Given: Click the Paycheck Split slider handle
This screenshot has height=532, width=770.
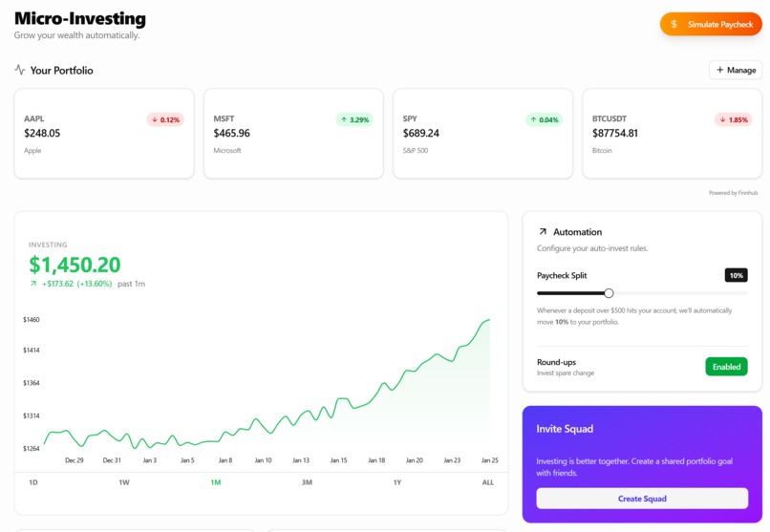Looking at the screenshot, I should click(x=609, y=293).
